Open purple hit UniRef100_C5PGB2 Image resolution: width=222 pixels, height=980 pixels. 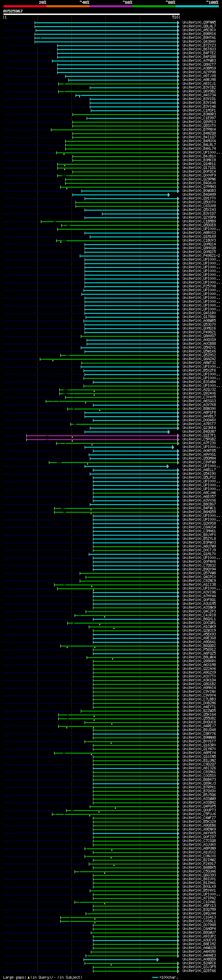click(199, 439)
